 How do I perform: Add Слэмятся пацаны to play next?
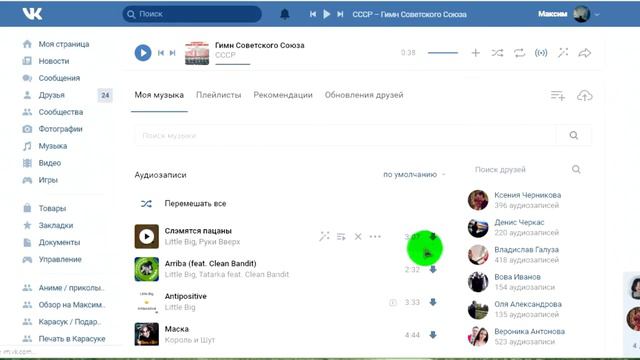click(341, 237)
